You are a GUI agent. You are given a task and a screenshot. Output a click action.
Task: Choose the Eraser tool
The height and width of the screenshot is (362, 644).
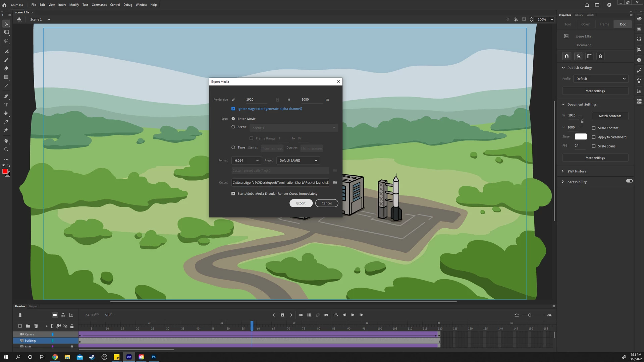[6, 68]
